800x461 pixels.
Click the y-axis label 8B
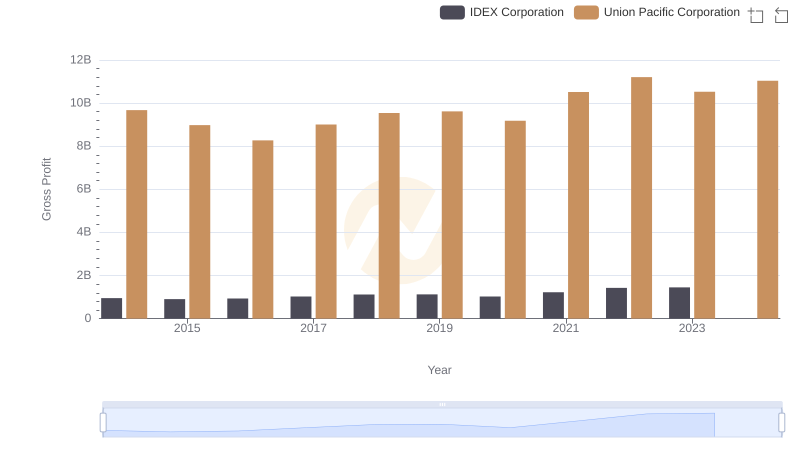tap(84, 146)
